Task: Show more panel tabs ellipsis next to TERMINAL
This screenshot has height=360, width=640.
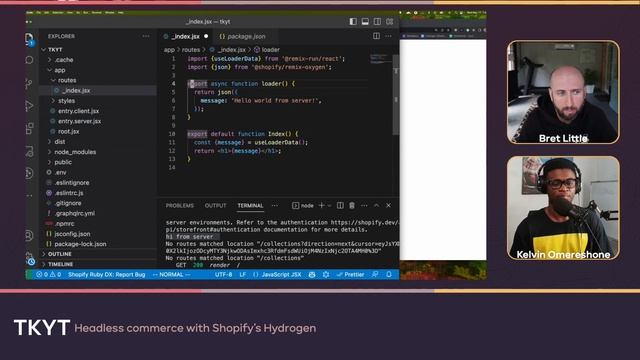Action: (275, 206)
